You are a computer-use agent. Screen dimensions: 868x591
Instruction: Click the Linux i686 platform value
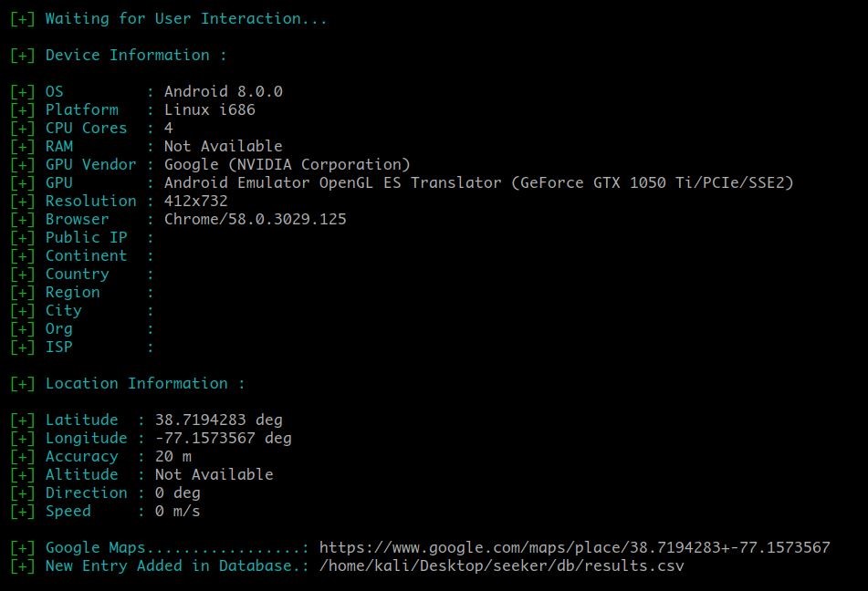209,109
